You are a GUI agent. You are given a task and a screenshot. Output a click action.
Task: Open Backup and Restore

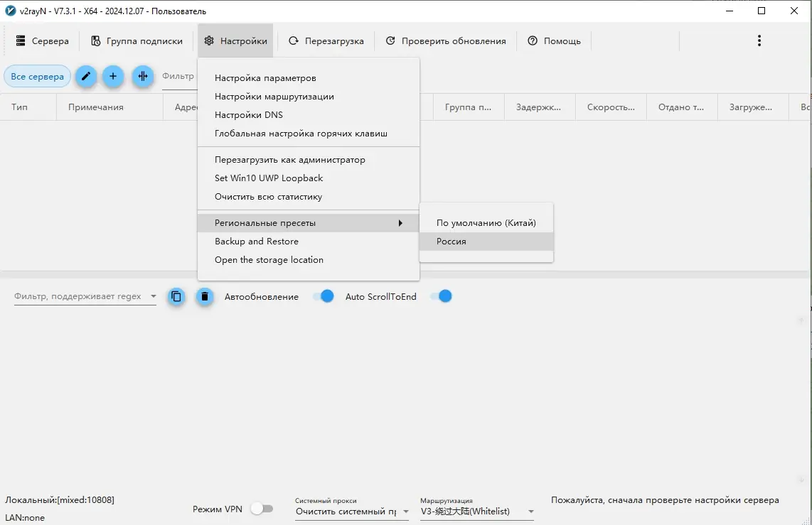click(x=256, y=241)
